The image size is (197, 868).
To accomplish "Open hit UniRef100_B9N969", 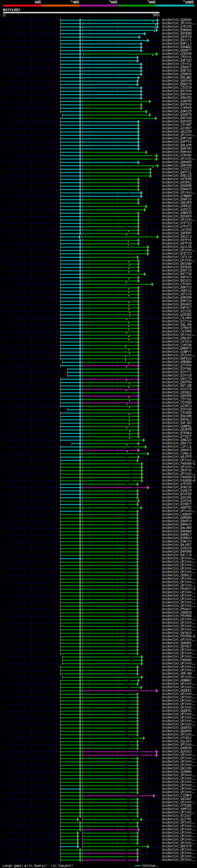I will coord(177,30).
